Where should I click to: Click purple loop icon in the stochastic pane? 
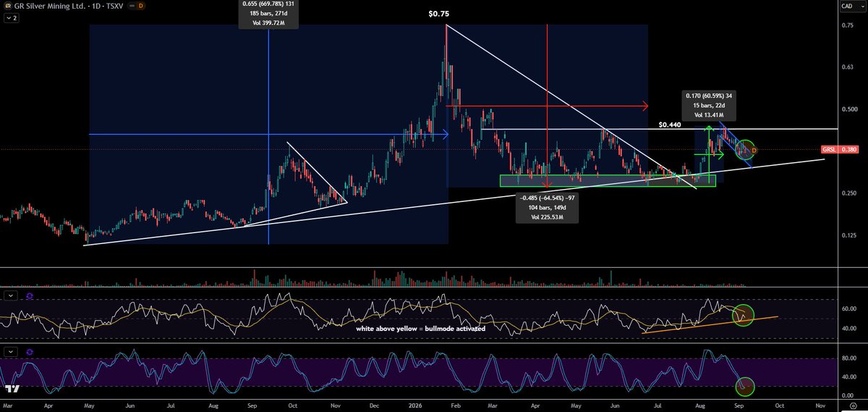(x=30, y=350)
